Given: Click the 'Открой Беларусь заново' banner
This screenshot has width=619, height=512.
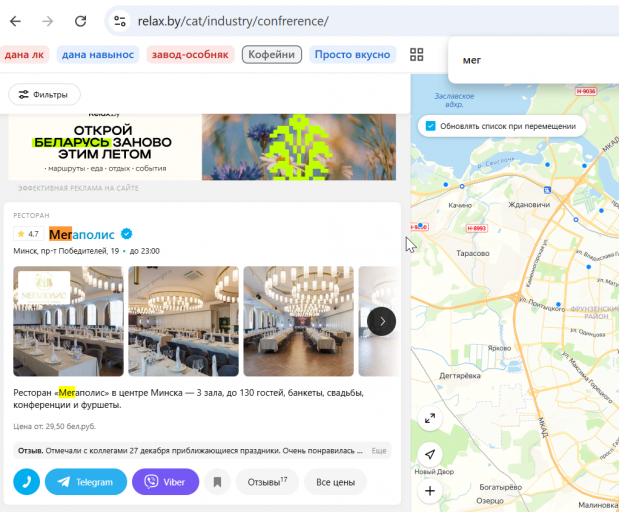Looking at the screenshot, I should pos(202,147).
